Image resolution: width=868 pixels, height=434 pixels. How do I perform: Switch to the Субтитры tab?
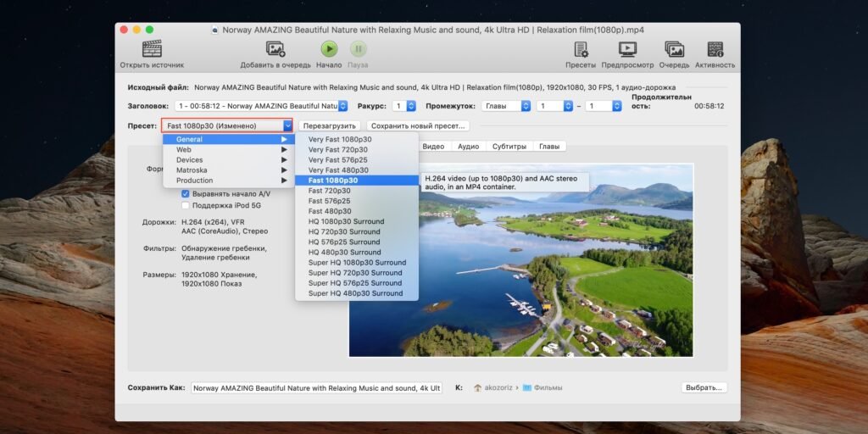[511, 146]
